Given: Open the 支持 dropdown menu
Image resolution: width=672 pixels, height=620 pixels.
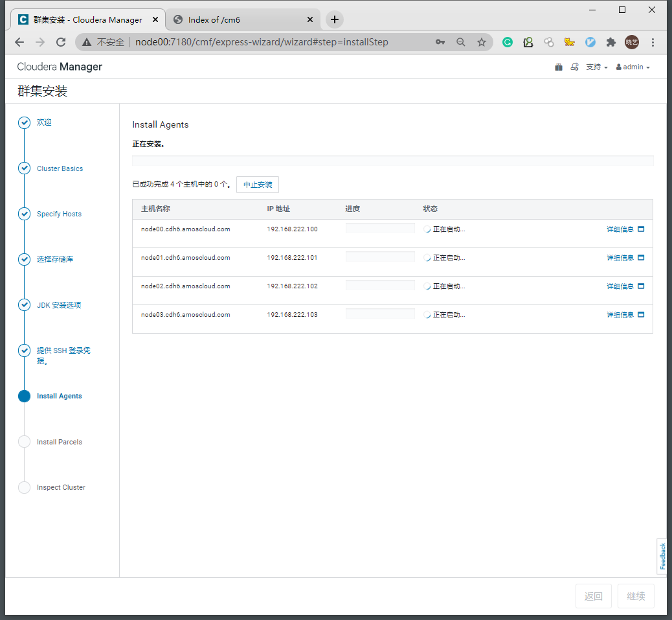Looking at the screenshot, I should tap(597, 67).
